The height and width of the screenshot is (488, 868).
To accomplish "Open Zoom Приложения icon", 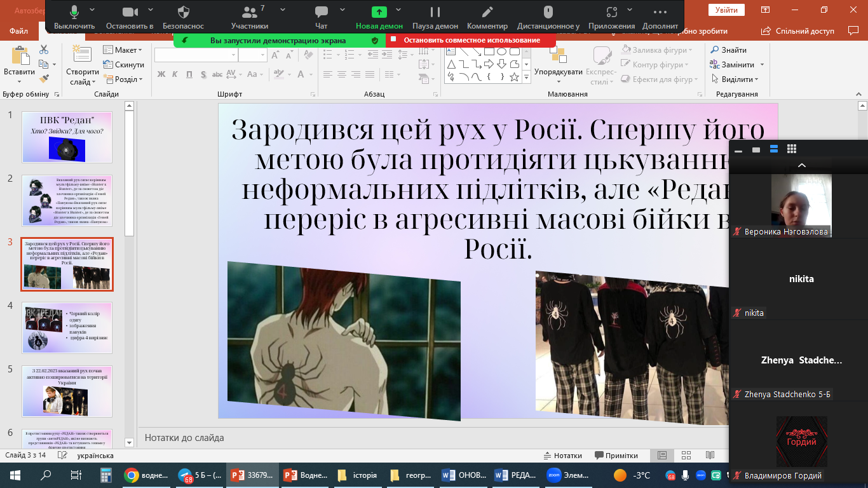I will (x=611, y=11).
